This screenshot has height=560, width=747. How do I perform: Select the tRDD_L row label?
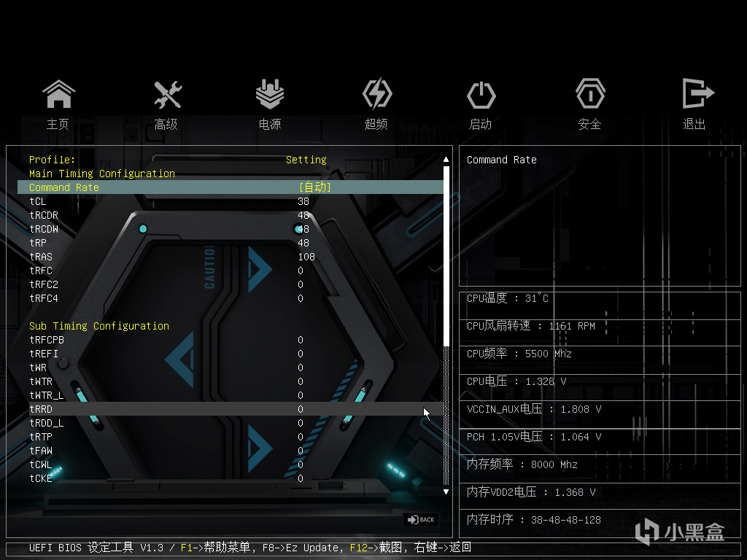coord(47,423)
